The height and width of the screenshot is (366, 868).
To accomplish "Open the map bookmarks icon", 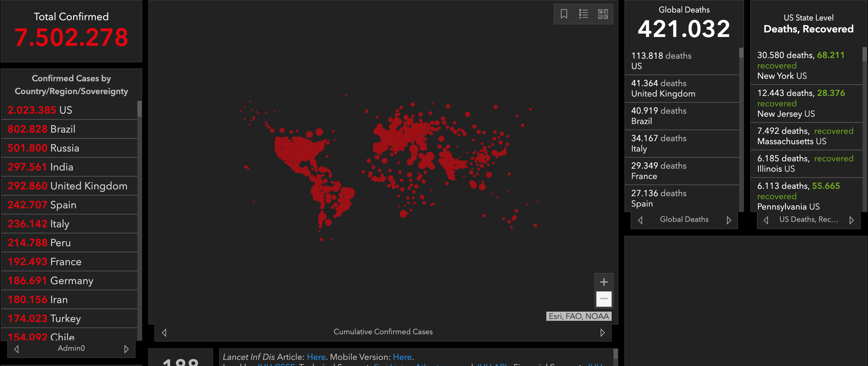I will [x=564, y=14].
